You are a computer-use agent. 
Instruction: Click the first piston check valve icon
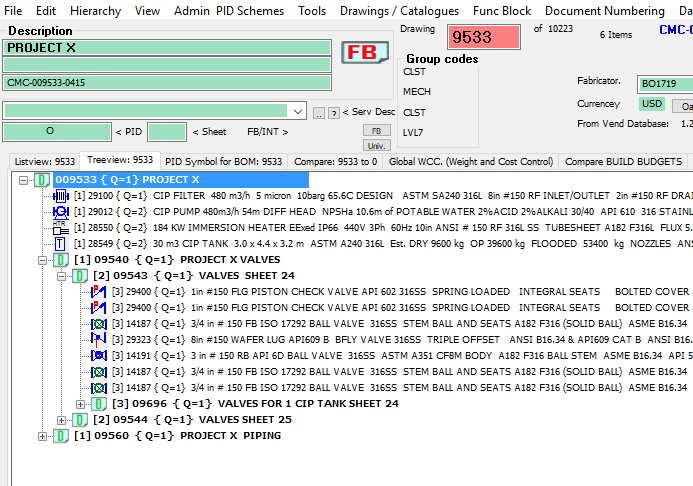click(98, 292)
